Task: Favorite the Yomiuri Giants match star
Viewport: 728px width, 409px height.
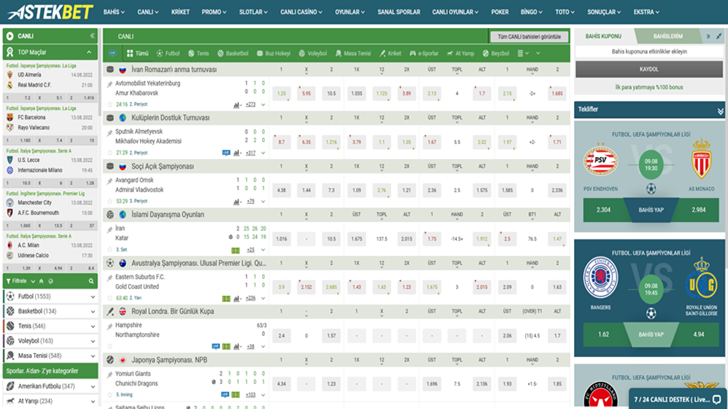Action: coord(110,395)
